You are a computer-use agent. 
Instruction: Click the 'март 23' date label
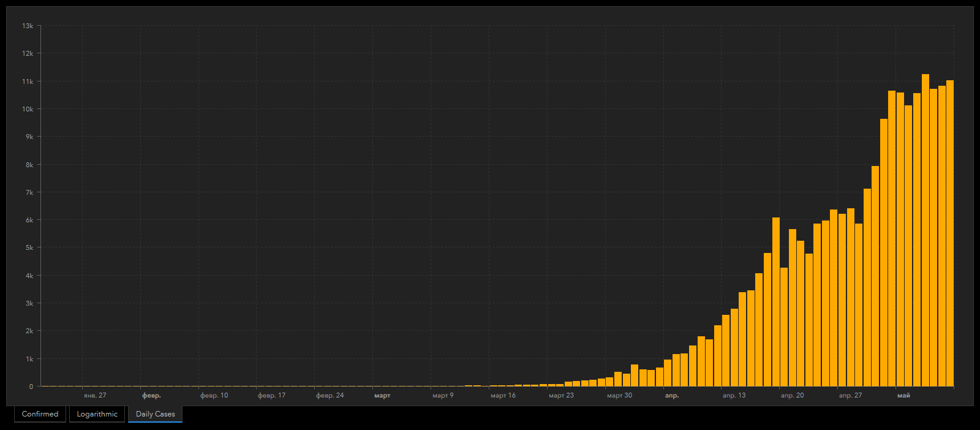pyautogui.click(x=561, y=396)
